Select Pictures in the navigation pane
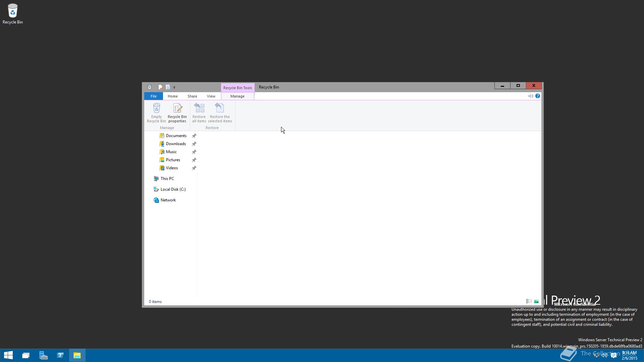 coord(173,160)
